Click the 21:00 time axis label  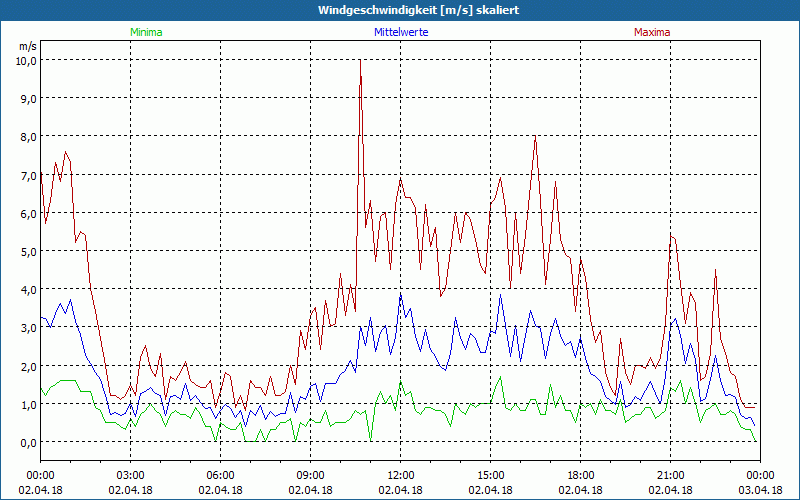[x=670, y=476]
